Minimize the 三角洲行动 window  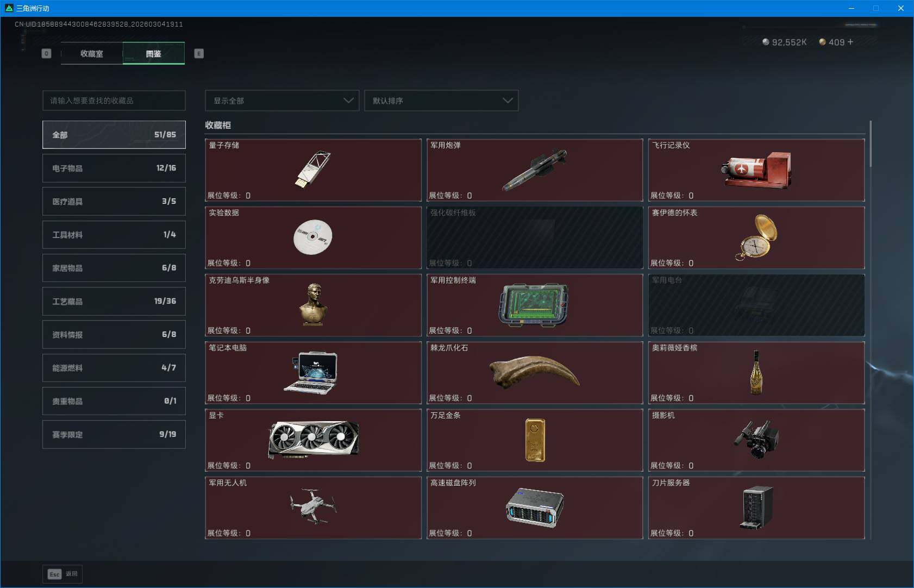coord(852,8)
